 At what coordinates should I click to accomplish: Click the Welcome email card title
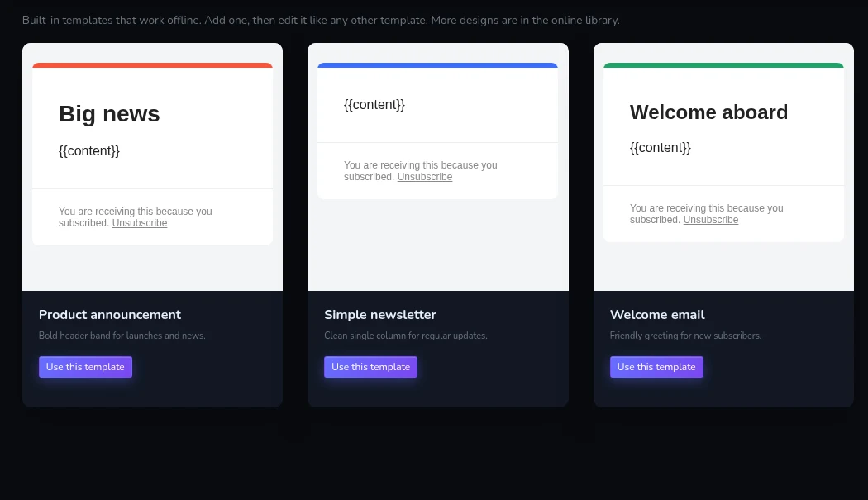pos(657,315)
